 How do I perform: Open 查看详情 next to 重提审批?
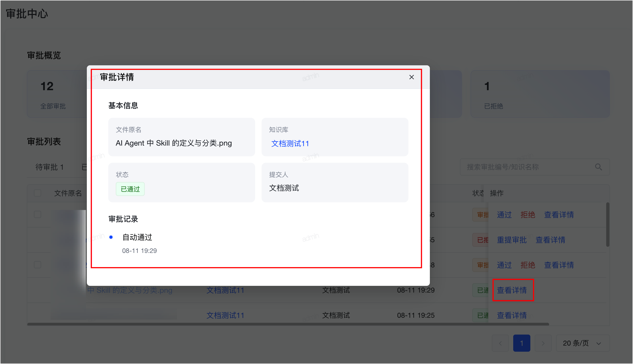(x=550, y=240)
